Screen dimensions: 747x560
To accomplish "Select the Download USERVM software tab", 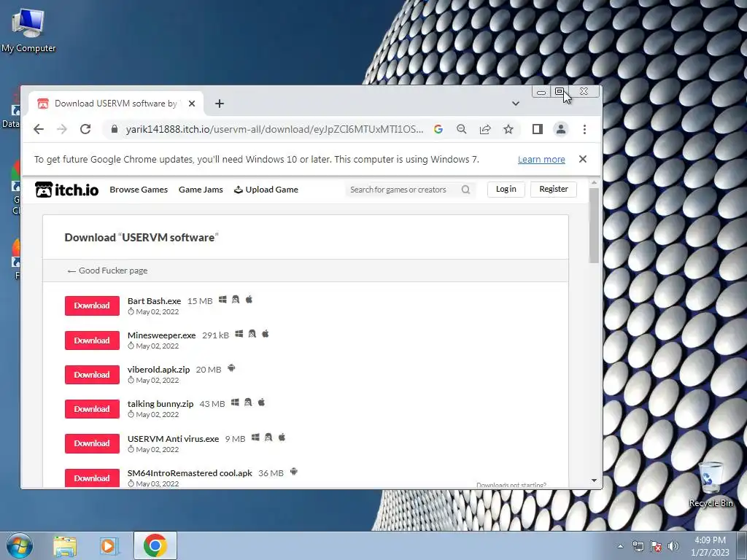I will point(115,104).
